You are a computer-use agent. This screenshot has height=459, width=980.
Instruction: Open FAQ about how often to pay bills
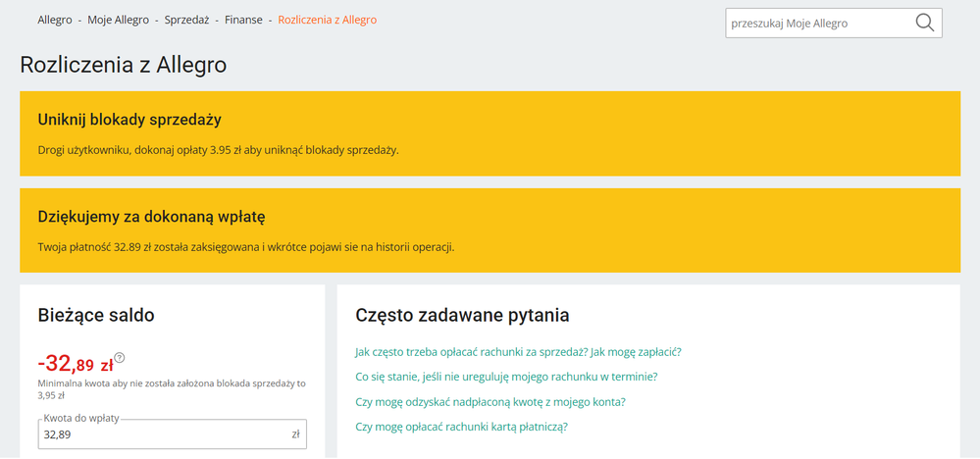518,351
